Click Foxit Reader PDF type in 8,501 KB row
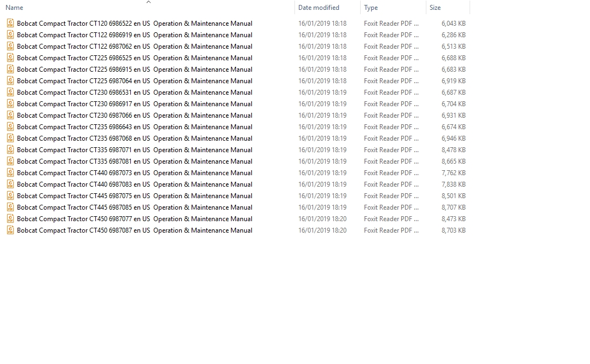This screenshot has width=590, height=364. coord(391,196)
